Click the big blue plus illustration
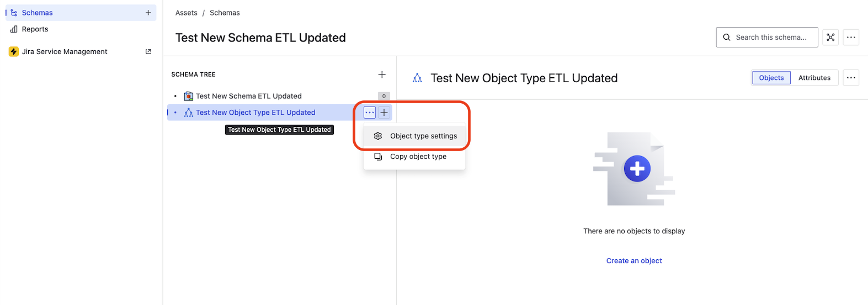 (637, 169)
